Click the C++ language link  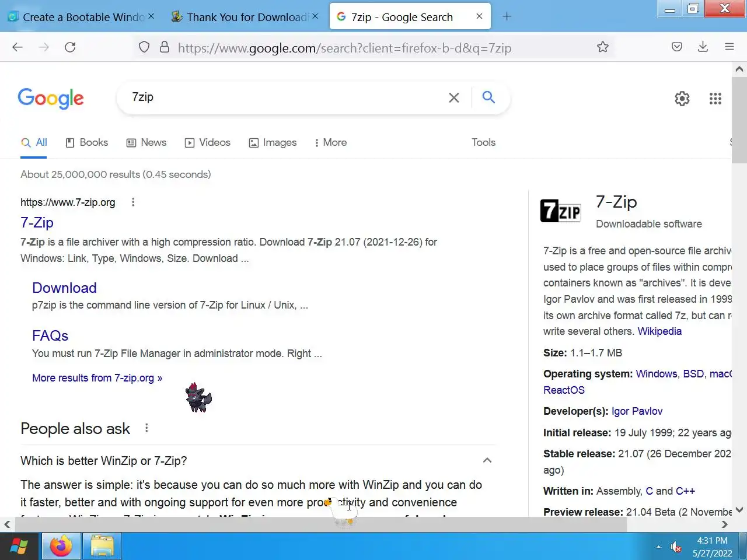(x=685, y=491)
